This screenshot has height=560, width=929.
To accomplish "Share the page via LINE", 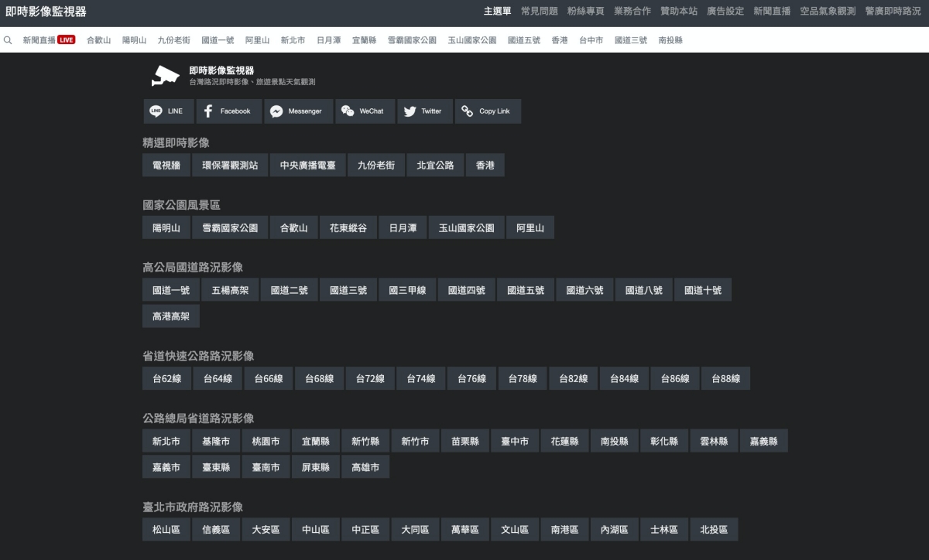I will point(168,111).
